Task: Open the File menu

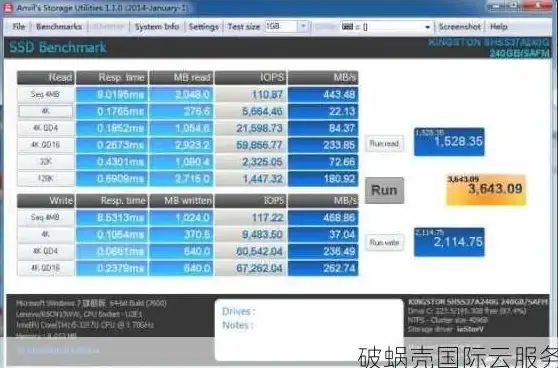Action: [19, 27]
